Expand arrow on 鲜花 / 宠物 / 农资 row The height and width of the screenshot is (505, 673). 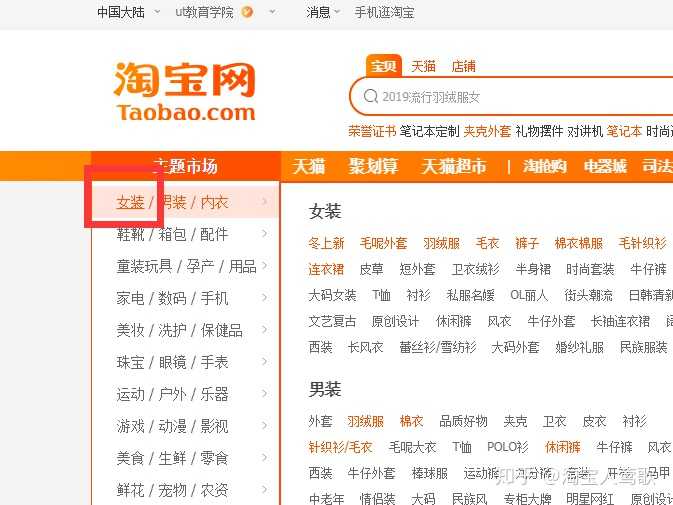(x=264, y=489)
